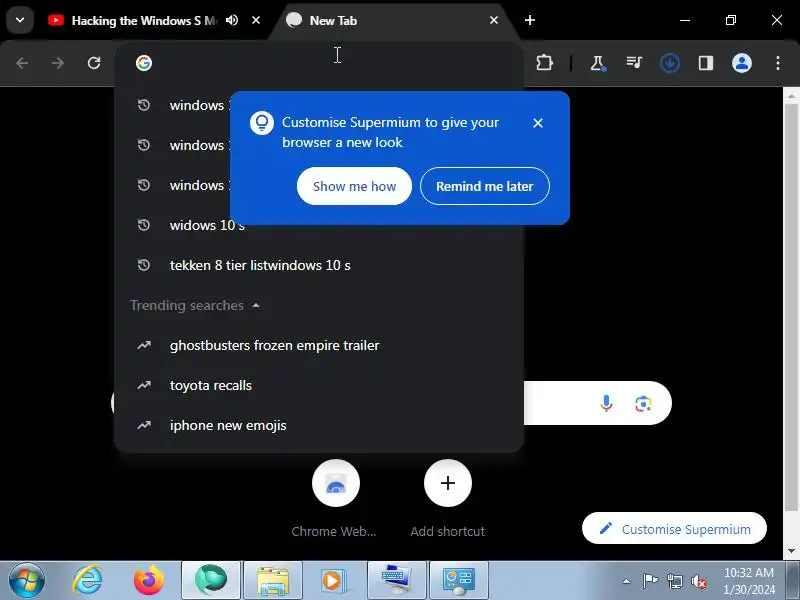Click the muted volume tray icon
The width and height of the screenshot is (800, 600).
[698, 581]
